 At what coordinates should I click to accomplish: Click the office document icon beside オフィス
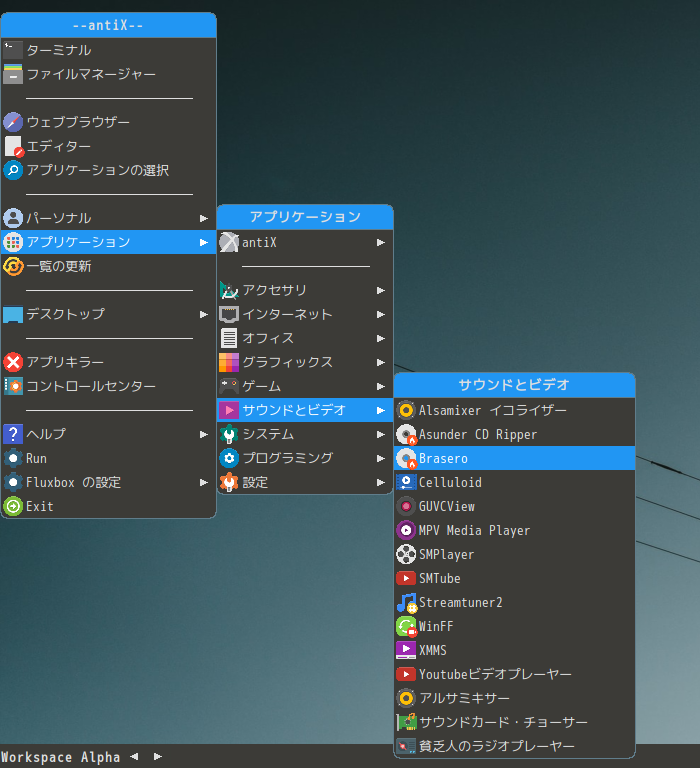pos(229,338)
